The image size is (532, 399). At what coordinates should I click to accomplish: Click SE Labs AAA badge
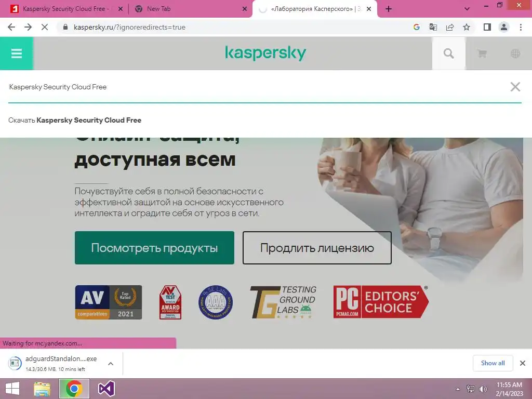coord(216,302)
